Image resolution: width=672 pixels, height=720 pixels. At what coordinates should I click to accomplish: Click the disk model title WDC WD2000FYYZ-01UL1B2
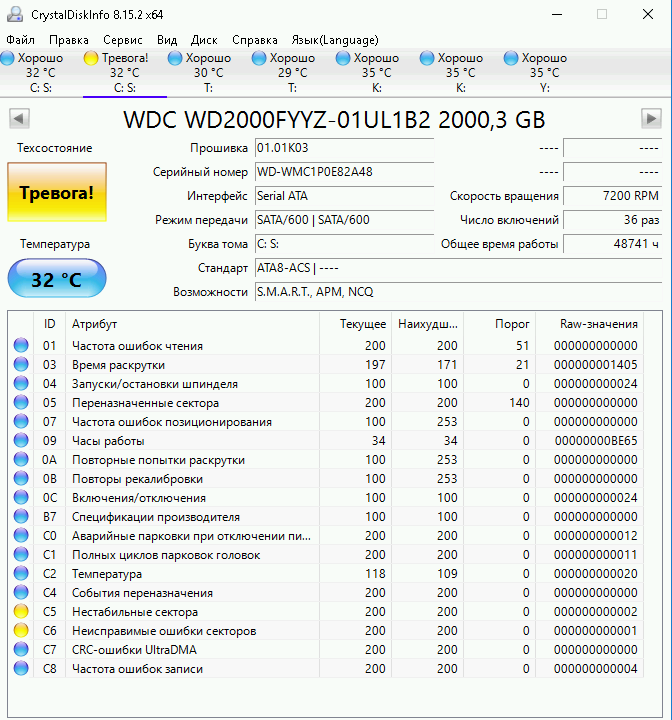coord(334,120)
